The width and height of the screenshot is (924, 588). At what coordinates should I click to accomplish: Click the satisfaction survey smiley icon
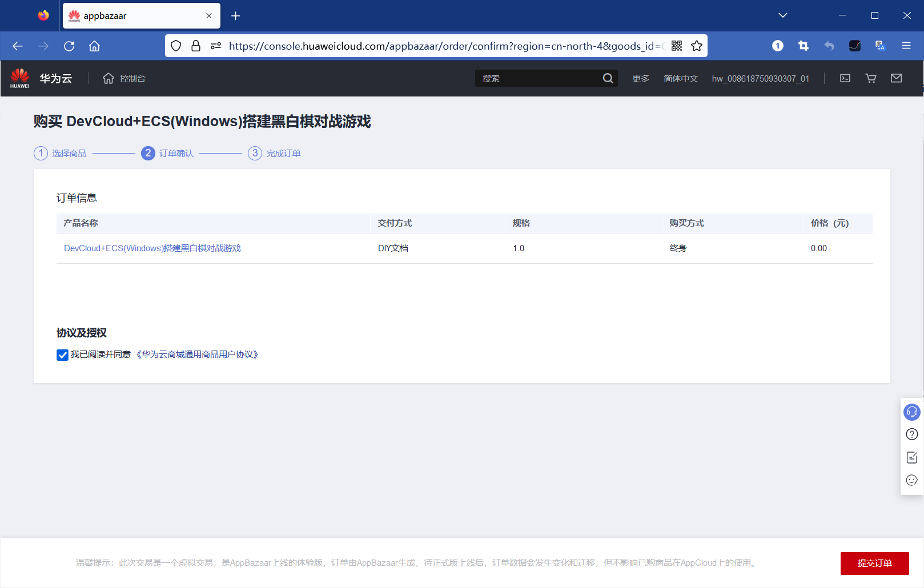911,480
